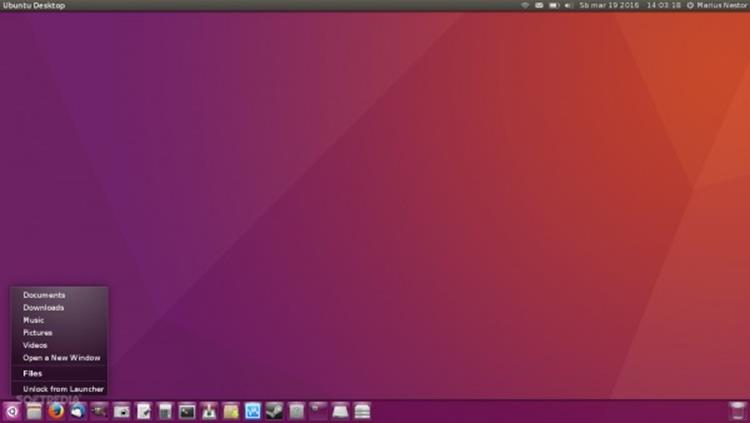Open the mail messaging indicator

pyautogui.click(x=539, y=5)
